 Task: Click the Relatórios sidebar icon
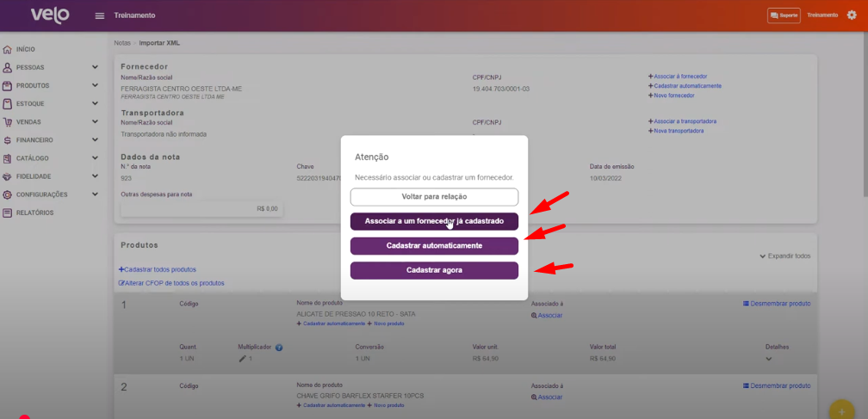[8, 213]
